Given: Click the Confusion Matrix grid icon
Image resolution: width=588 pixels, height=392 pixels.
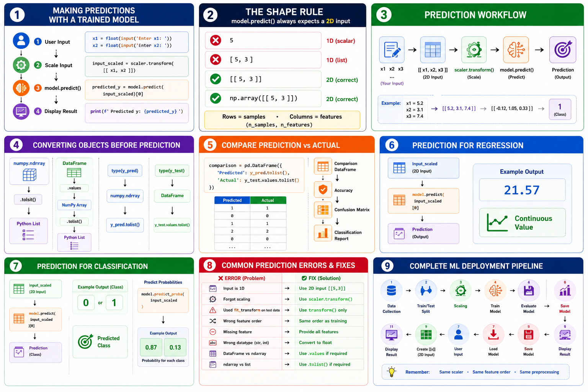Looking at the screenshot, I should (x=323, y=210).
